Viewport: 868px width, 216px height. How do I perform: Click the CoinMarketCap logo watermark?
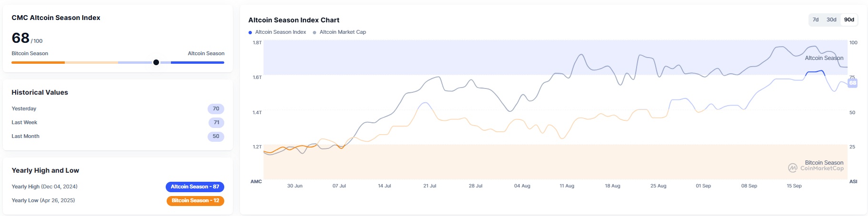[x=793, y=168]
